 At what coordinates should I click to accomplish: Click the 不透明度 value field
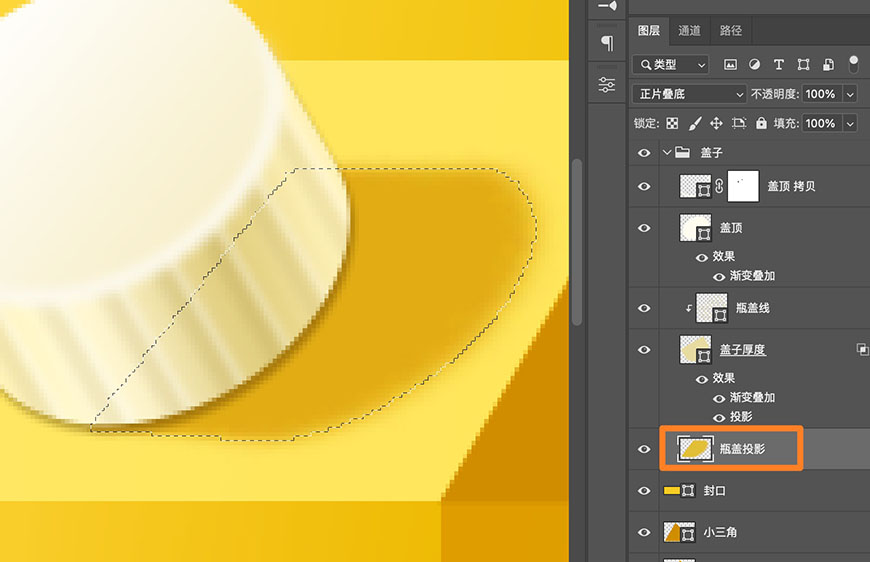822,94
